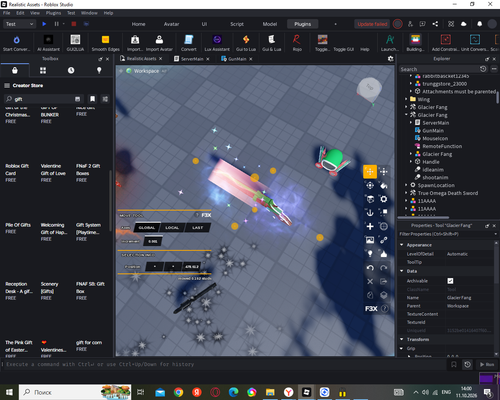Click the Run command button
The height and width of the screenshot is (400, 500).
pos(487,364)
